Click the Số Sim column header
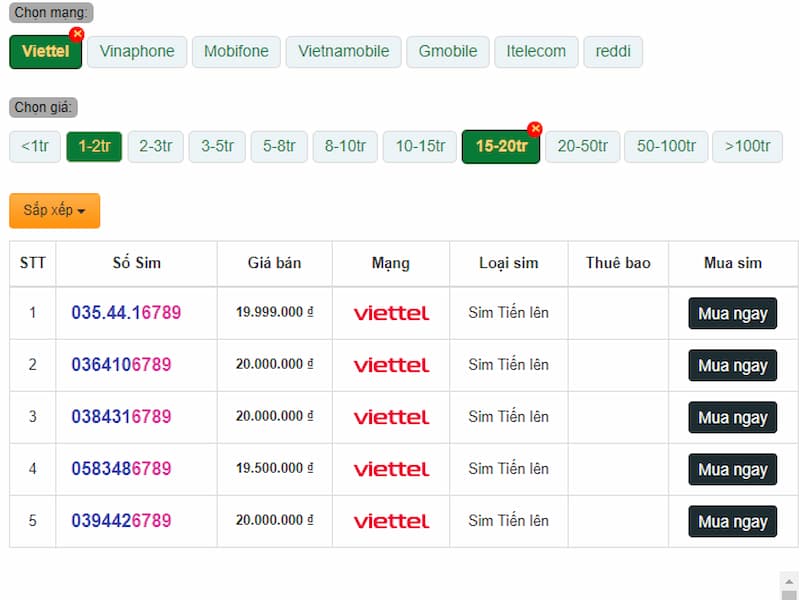 [x=137, y=263]
